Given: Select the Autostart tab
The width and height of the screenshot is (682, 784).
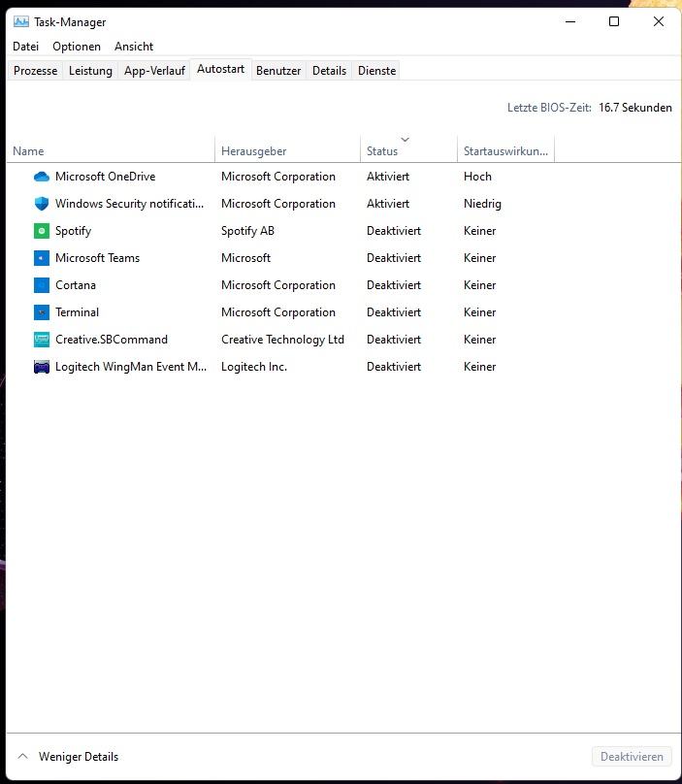Looking at the screenshot, I should click(x=220, y=69).
